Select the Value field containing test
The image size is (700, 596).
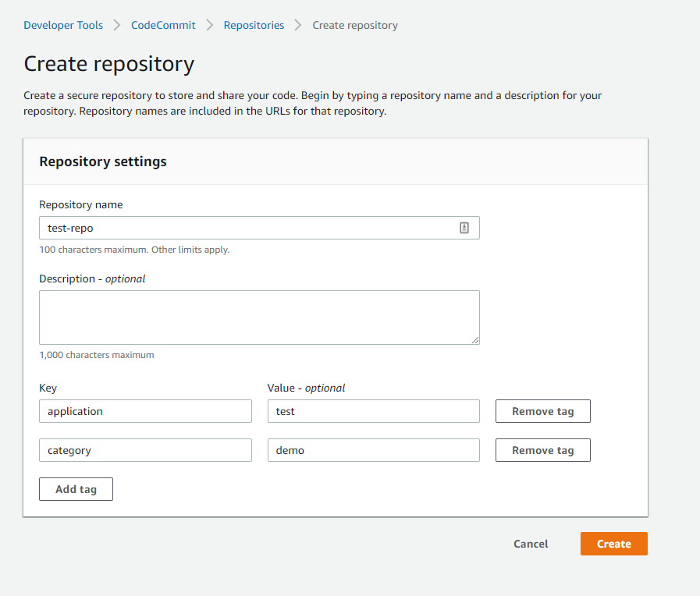(373, 411)
